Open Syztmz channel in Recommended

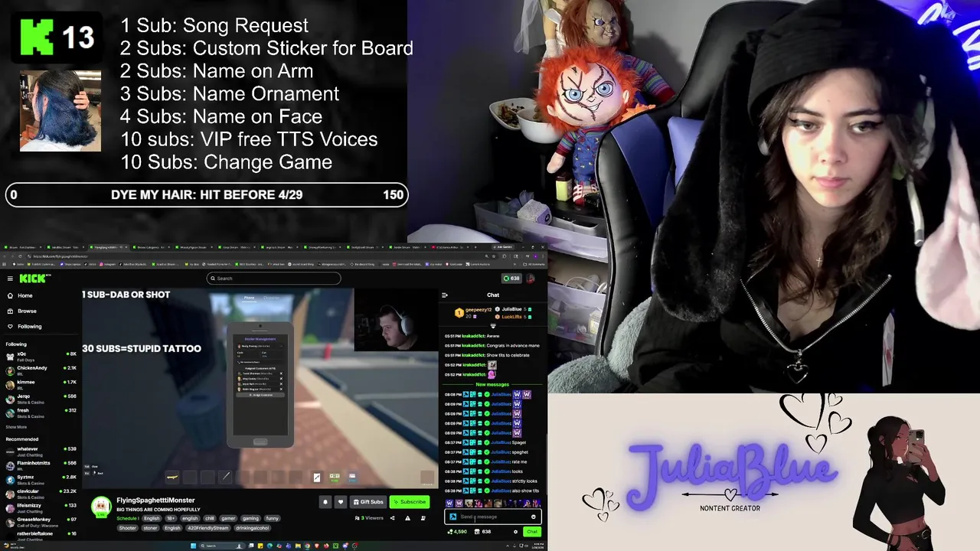pos(40,478)
